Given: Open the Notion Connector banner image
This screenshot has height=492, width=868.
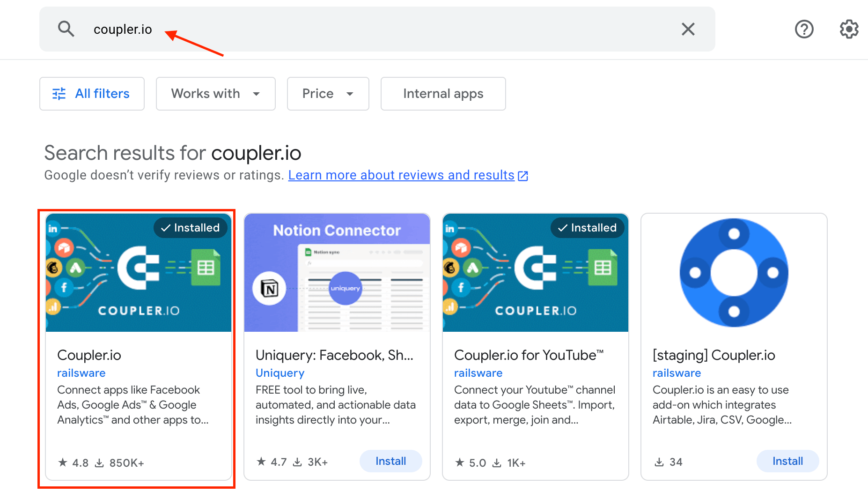Looking at the screenshot, I should pyautogui.click(x=337, y=273).
